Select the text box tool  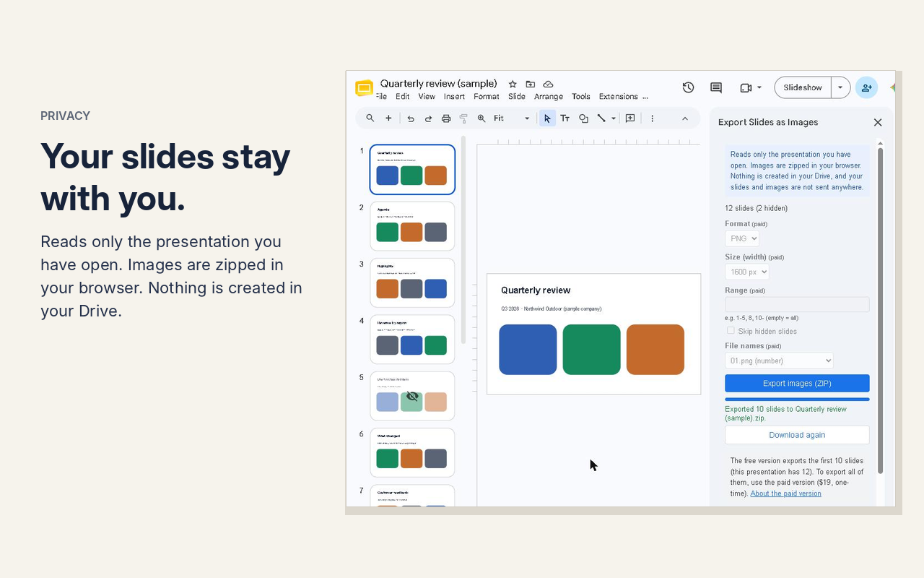pos(565,118)
